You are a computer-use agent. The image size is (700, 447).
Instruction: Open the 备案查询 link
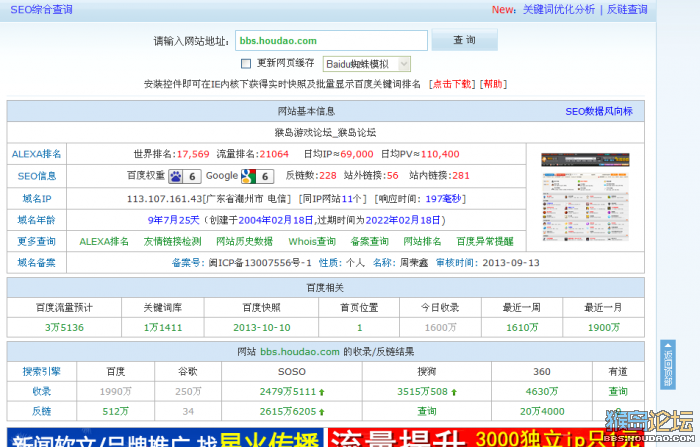point(370,242)
